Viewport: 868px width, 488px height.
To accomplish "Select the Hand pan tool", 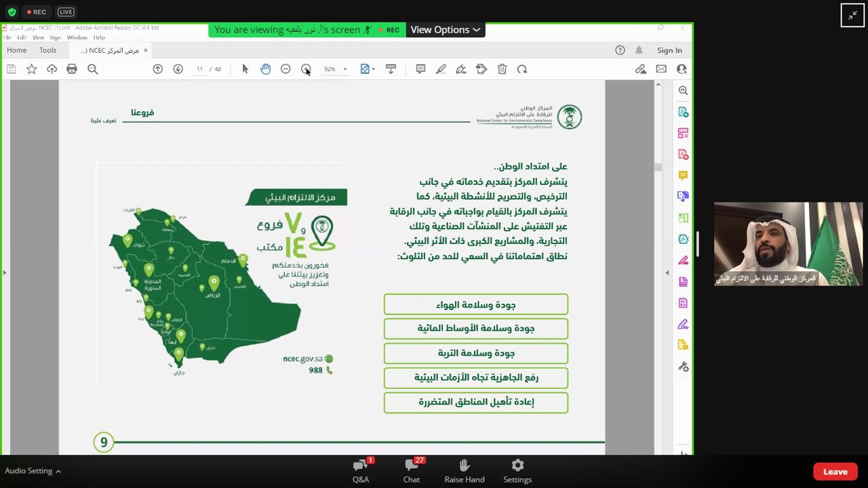I will pos(265,69).
